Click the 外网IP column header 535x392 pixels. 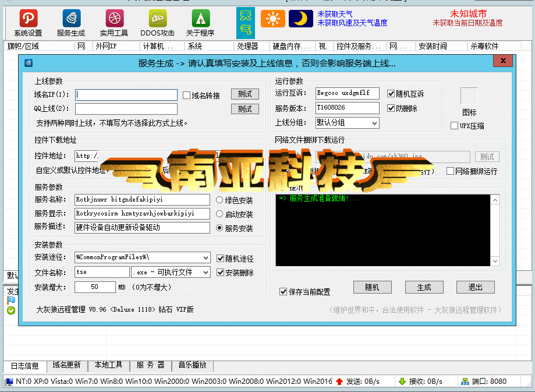point(116,46)
